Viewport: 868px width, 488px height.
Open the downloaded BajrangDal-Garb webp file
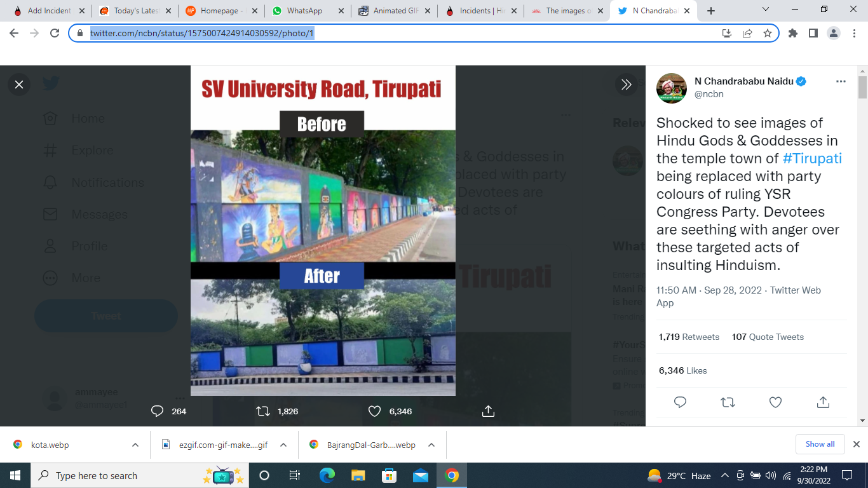tap(361, 445)
